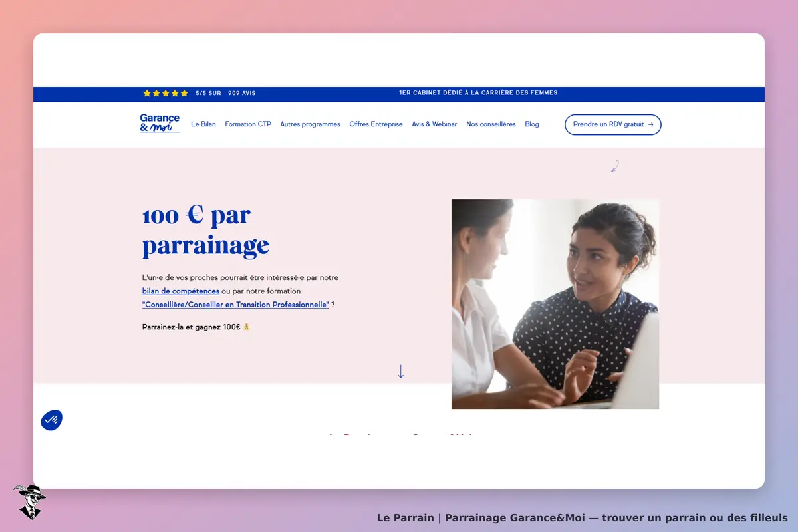Click Prendre un RDV gratuit button
798x532 pixels.
click(613, 124)
